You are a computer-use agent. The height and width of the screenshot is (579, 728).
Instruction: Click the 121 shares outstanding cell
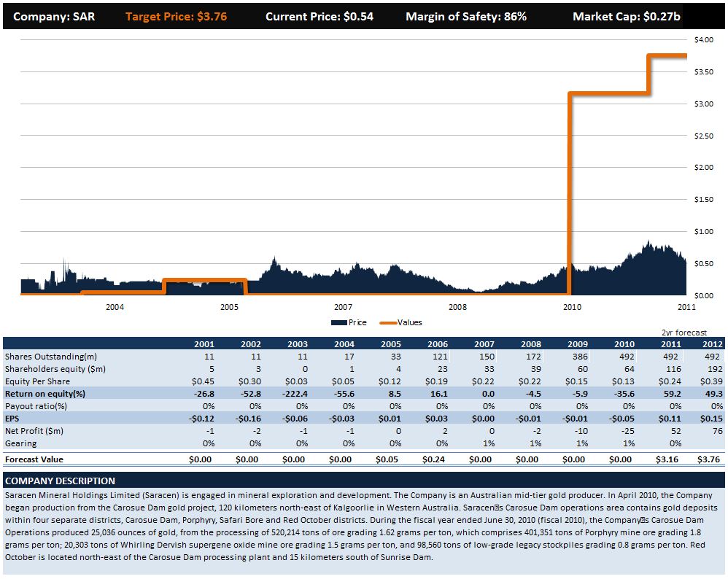tap(440, 357)
